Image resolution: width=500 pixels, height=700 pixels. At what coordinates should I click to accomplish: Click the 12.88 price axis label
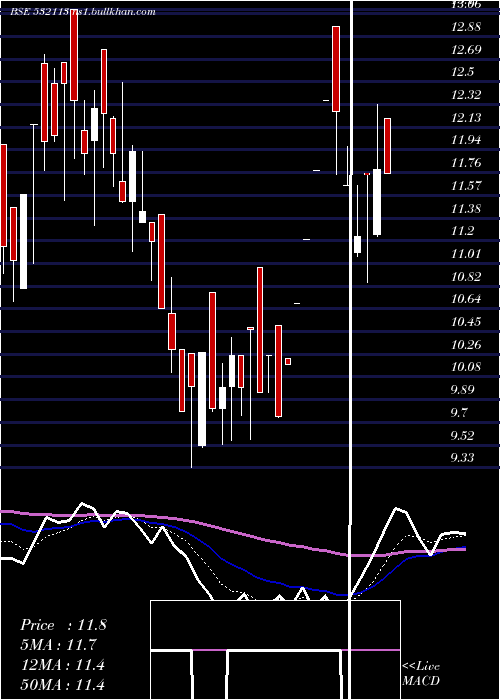click(x=466, y=26)
